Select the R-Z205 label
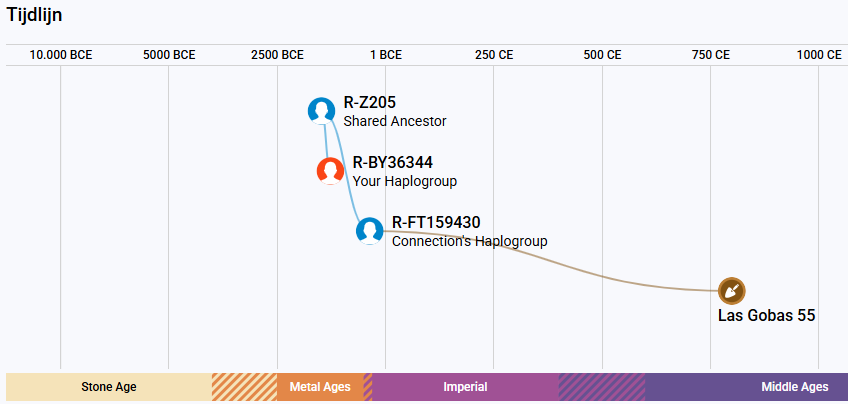 (x=370, y=102)
